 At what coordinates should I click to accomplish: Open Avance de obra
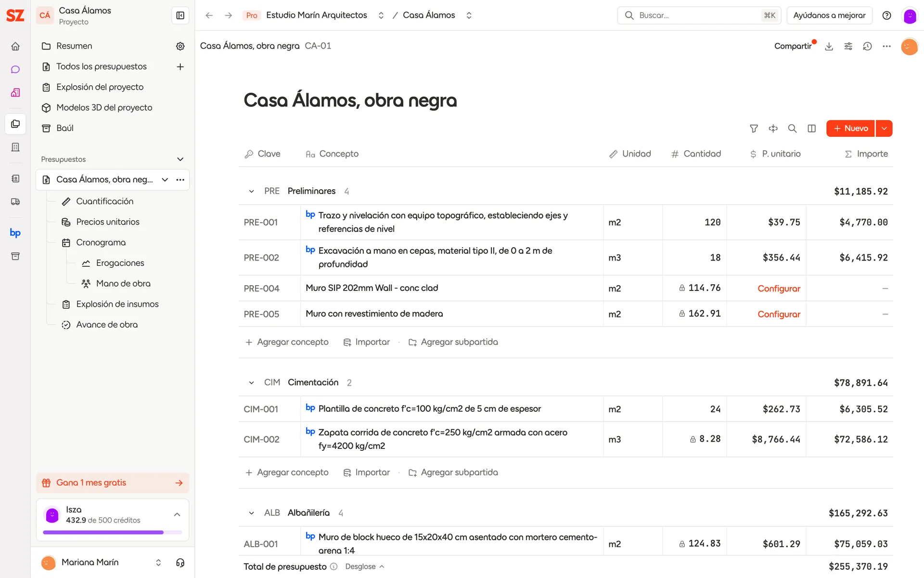click(107, 325)
